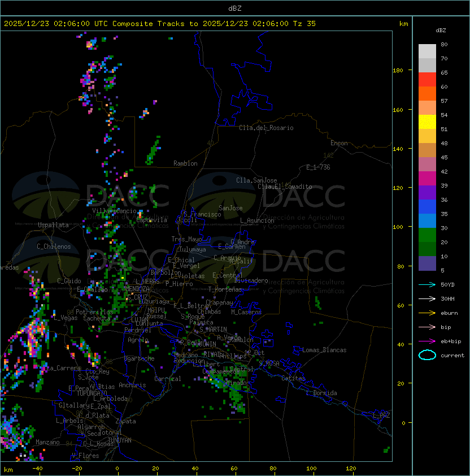Image resolution: width=470 pixels, height=476 pixels.
Task: Pick the light grey swatch below 80 dBZ
Action: 427,51
